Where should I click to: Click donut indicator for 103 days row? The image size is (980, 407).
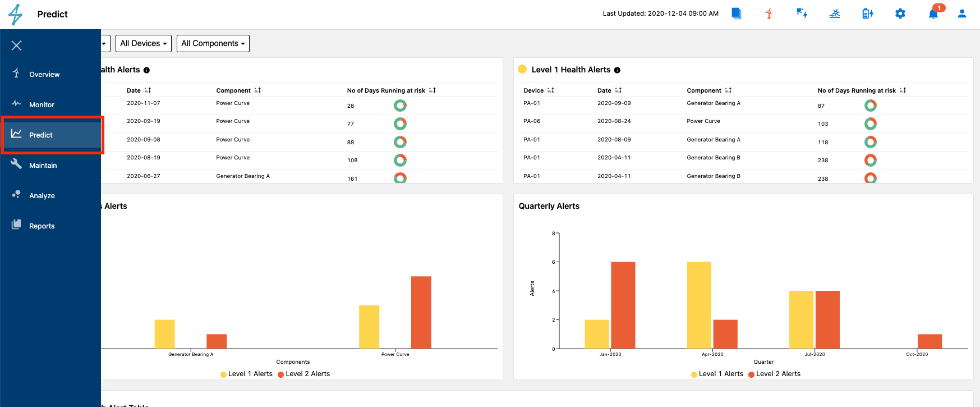[871, 124]
